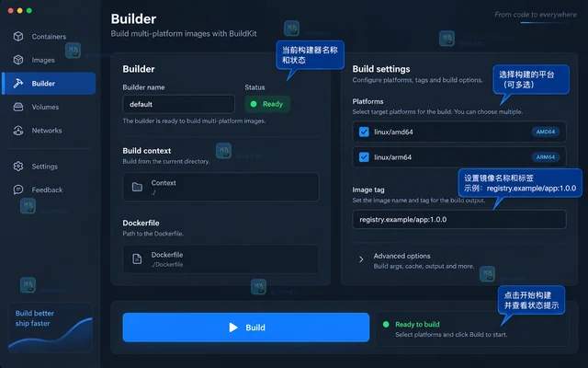This screenshot has width=588, height=368.
Task: Maximize the window with the green button
Action: [x=29, y=10]
